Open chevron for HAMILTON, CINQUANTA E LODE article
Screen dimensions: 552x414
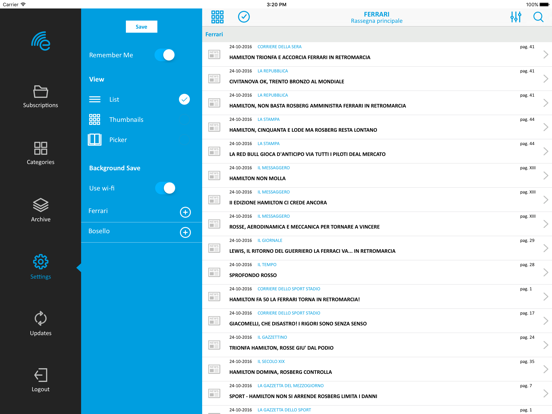pyautogui.click(x=545, y=127)
